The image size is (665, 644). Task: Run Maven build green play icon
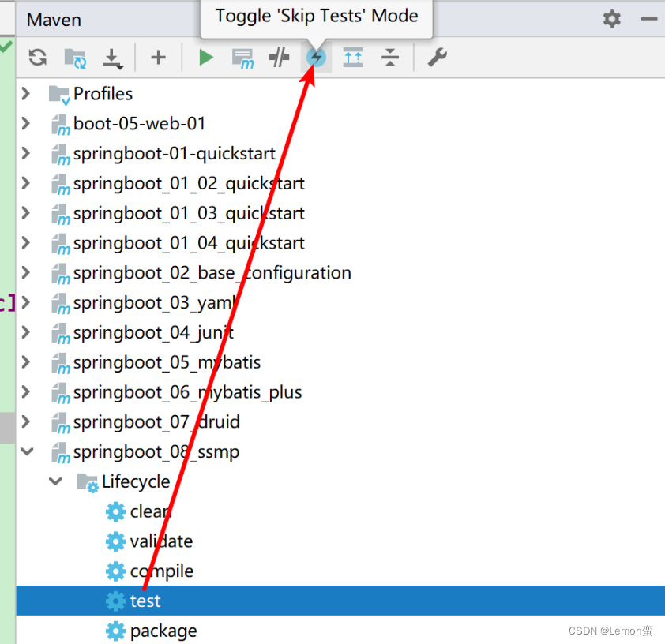206,57
